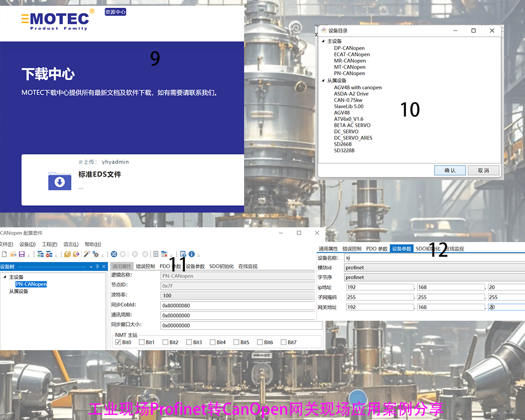
Task: Click the blue circular crossed-arrows toolbar icon
Action: pos(114,254)
